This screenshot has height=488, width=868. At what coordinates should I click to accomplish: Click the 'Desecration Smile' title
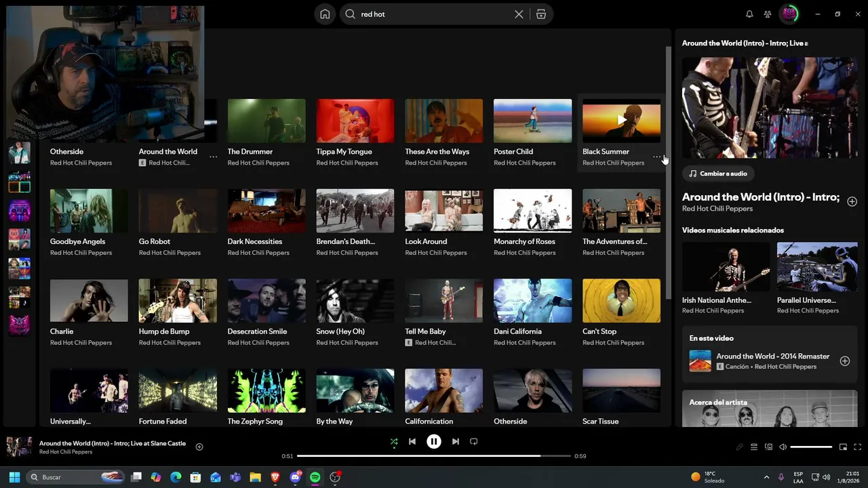pos(258,332)
